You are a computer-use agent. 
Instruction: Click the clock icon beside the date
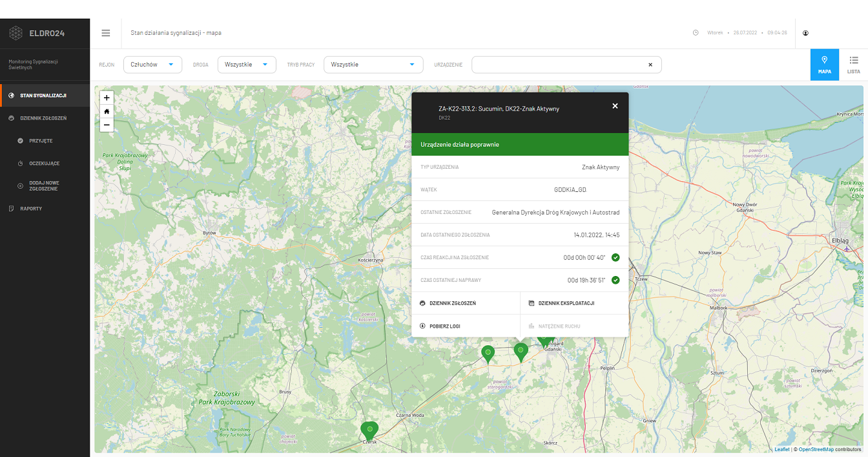(x=696, y=33)
